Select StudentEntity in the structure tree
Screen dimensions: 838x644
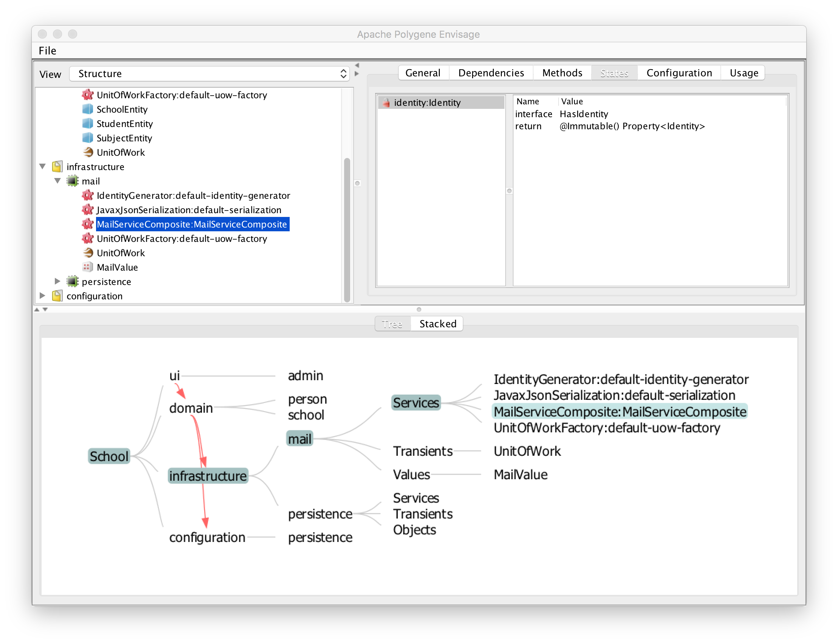pyautogui.click(x=124, y=124)
